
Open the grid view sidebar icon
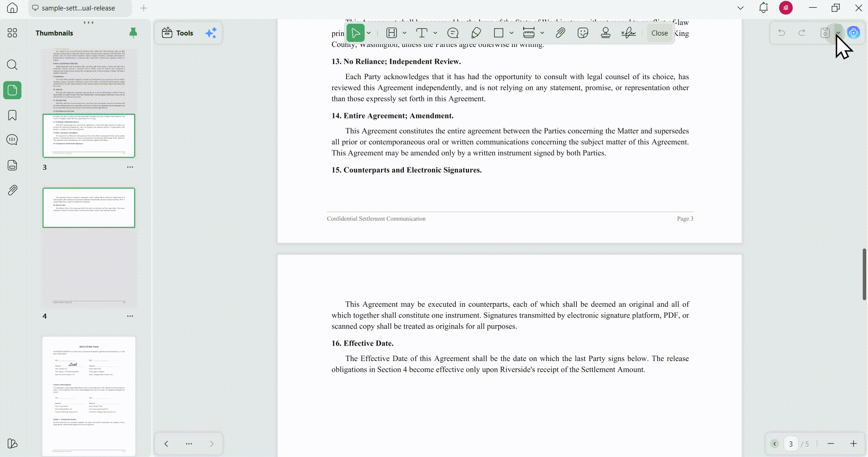(12, 33)
